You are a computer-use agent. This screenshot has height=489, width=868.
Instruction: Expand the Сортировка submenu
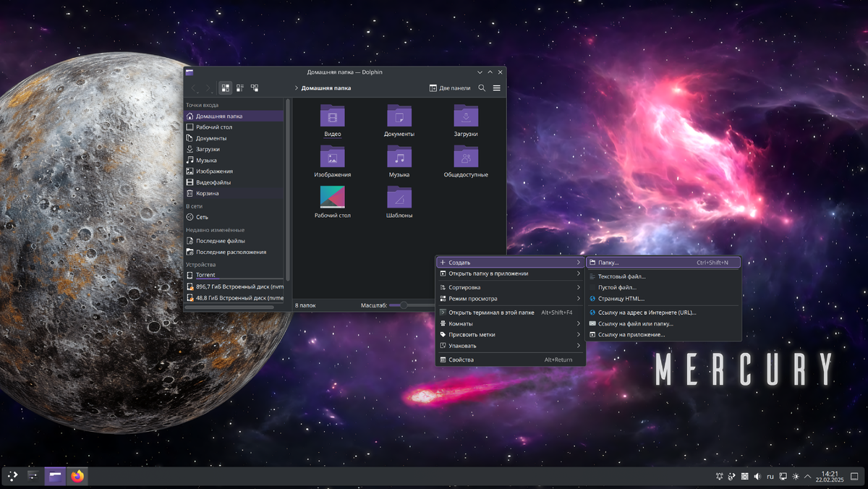click(x=510, y=287)
